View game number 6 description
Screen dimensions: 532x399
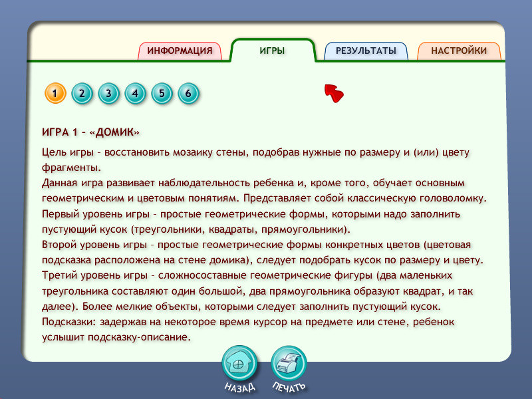[x=188, y=93]
